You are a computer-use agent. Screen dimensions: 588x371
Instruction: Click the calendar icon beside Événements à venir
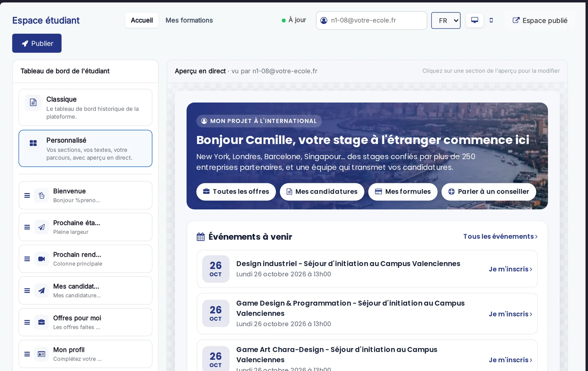201,236
